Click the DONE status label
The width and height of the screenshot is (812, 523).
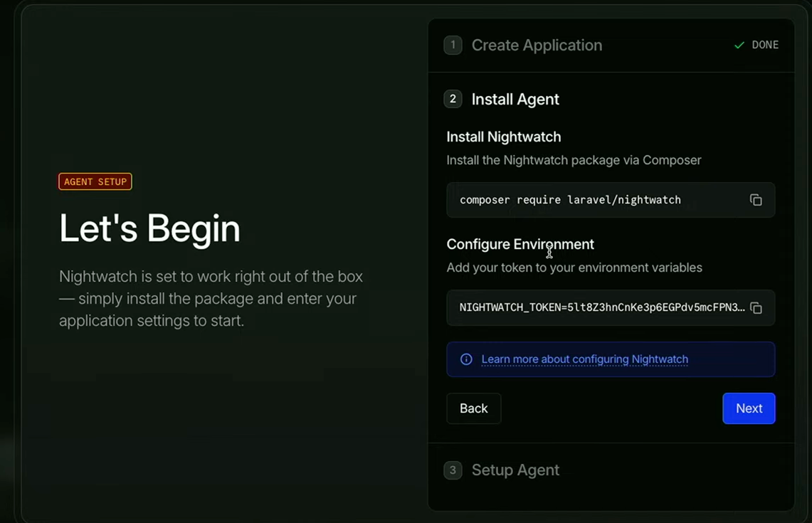[x=765, y=45]
